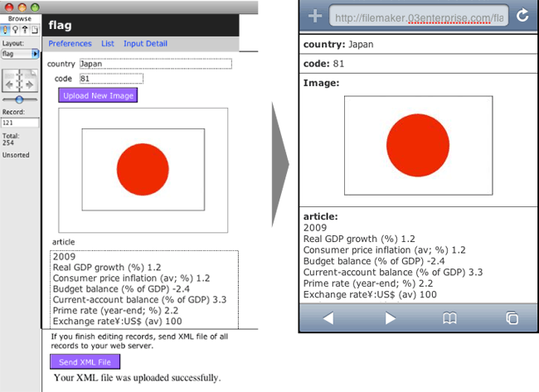Click the flag layout title header
Image resolution: width=539 pixels, height=392 pixels.
pos(141,25)
